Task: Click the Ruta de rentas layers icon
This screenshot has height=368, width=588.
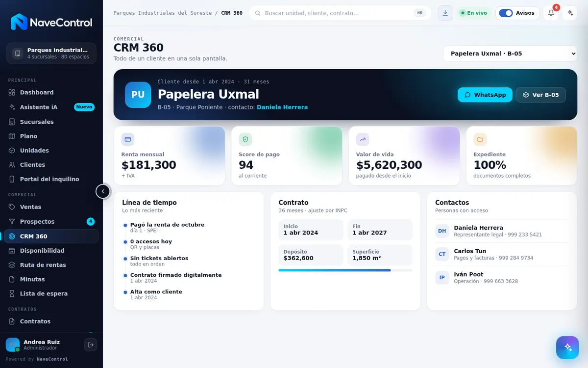Action: click(12, 265)
